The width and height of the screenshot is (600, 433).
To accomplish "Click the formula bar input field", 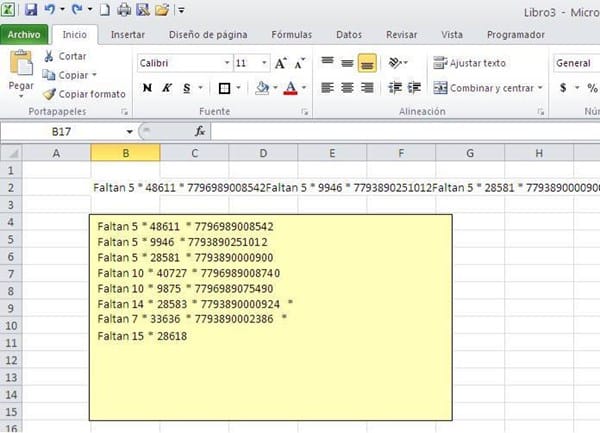I will tap(405, 132).
